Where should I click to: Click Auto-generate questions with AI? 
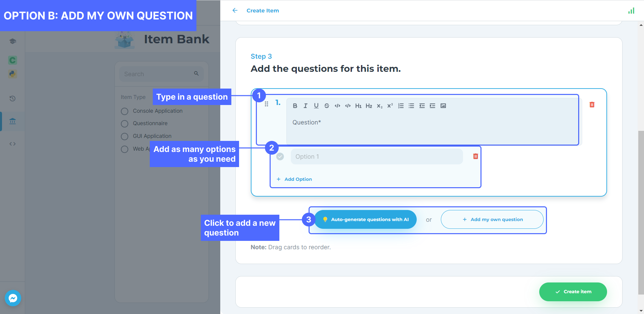[x=365, y=219]
